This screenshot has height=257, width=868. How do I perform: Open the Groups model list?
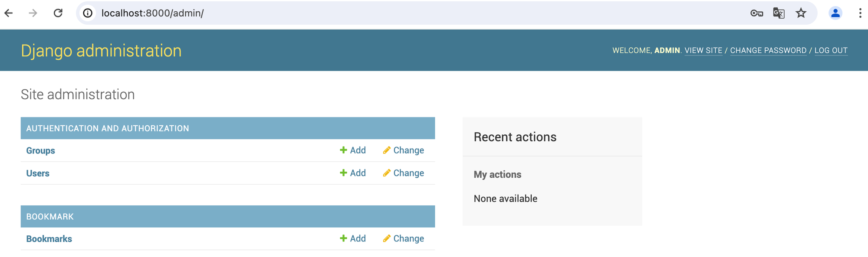(40, 150)
